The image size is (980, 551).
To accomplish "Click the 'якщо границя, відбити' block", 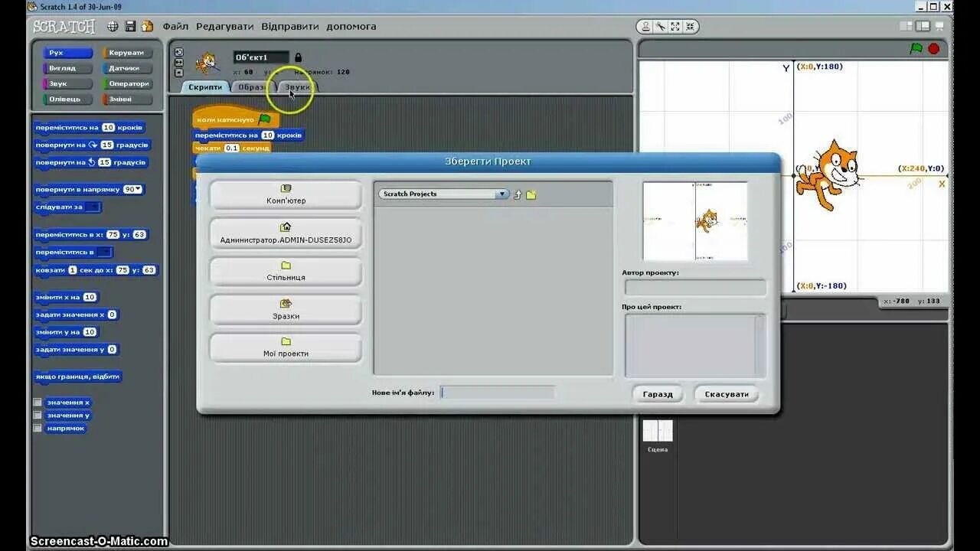I will tap(77, 377).
